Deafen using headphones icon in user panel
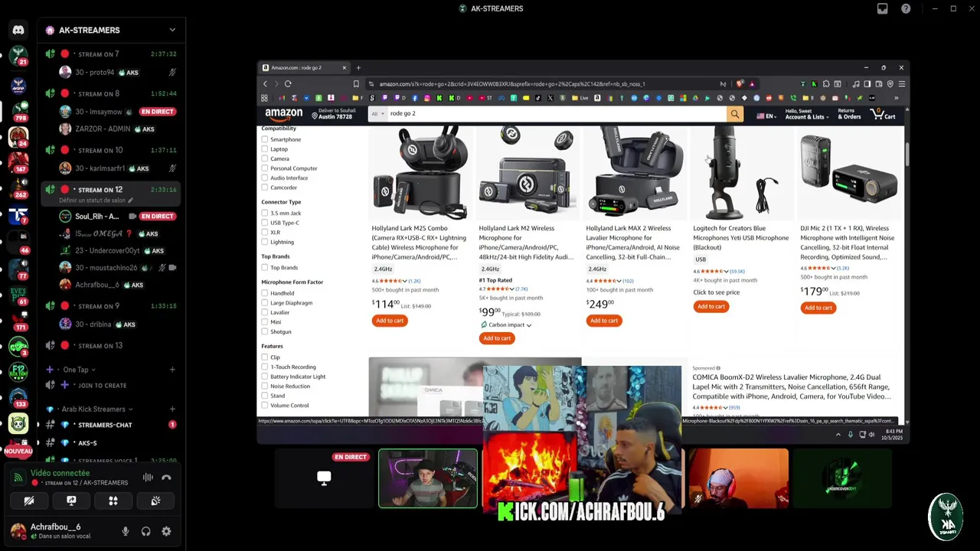This screenshot has width=980, height=551. (x=145, y=531)
